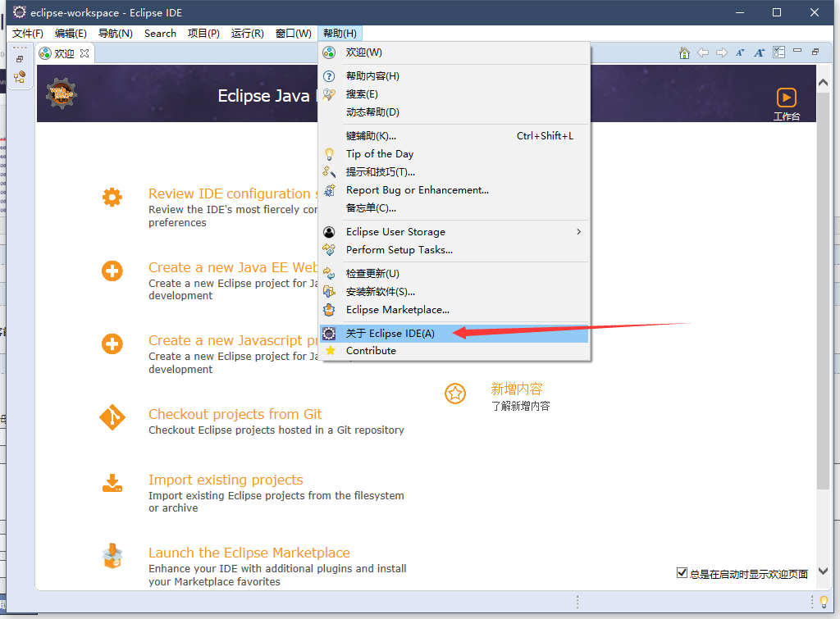Image resolution: width=840 pixels, height=619 pixels.
Task: Restore the Welcome view panel icon
Action: coord(815,52)
